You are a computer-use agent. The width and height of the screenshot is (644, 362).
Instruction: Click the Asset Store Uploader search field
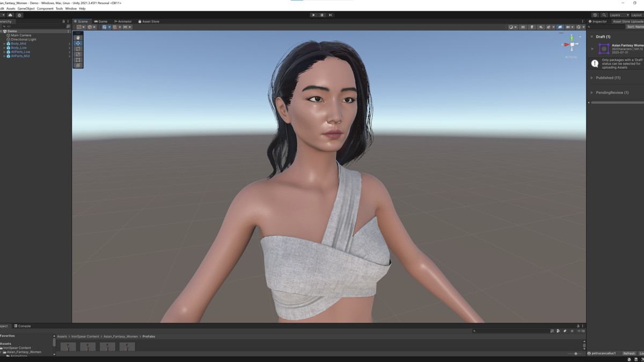[x=606, y=27]
